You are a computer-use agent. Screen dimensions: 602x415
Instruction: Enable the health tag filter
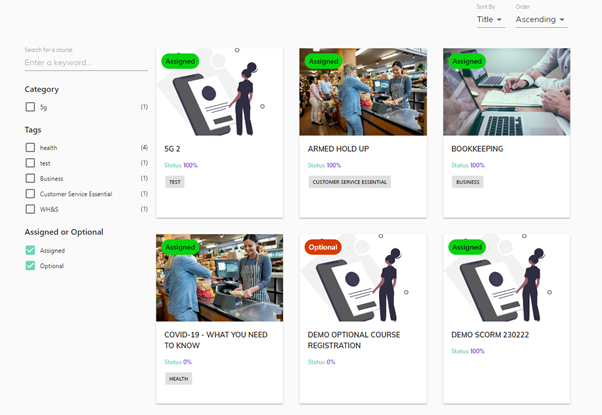(x=30, y=147)
